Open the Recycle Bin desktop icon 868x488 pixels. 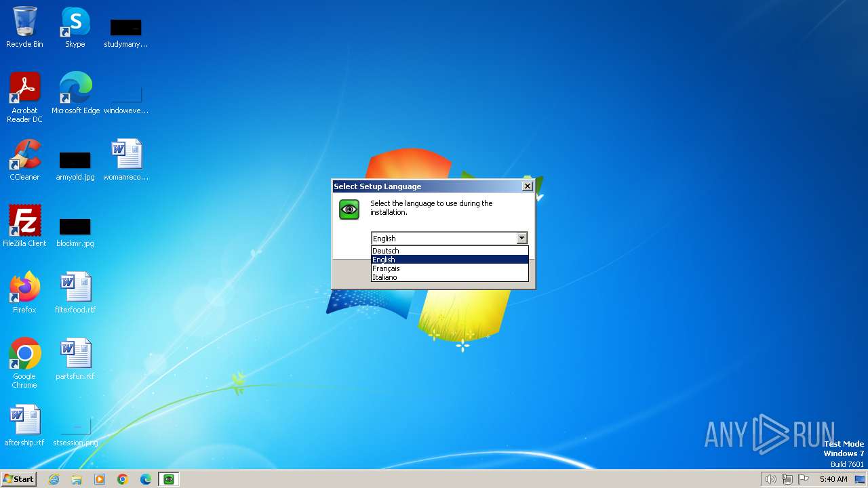coord(24,27)
